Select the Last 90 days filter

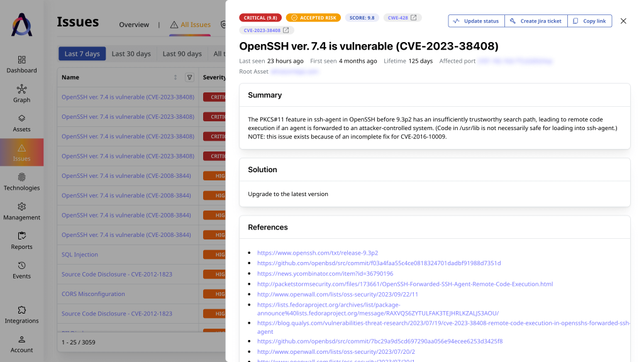181,53
